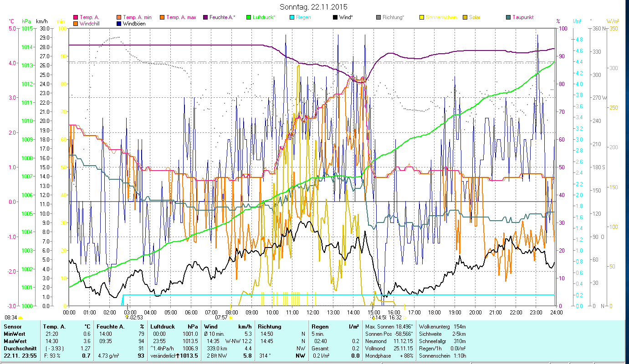The height and width of the screenshot is (364, 629).
Task: Click the sunset sun icon after 16:32
Action: point(405,318)
